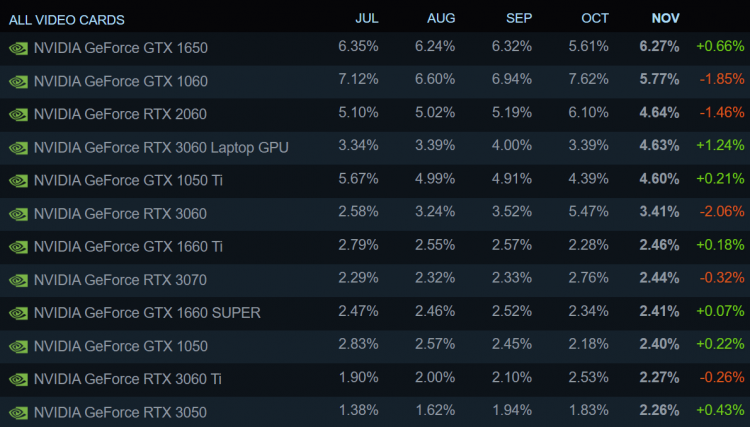
Task: Click NVIDIA logo beside GeForce GTX 1660 Ti
Action: click(18, 246)
